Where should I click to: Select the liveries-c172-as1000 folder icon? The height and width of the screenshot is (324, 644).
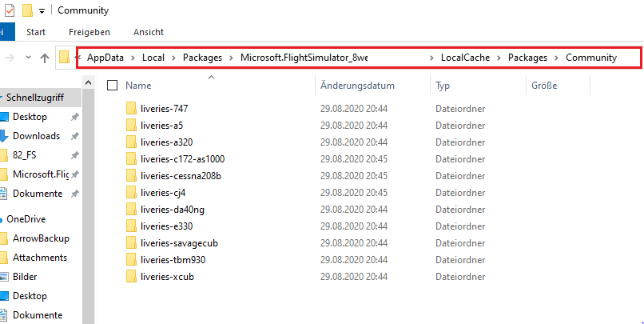[131, 159]
